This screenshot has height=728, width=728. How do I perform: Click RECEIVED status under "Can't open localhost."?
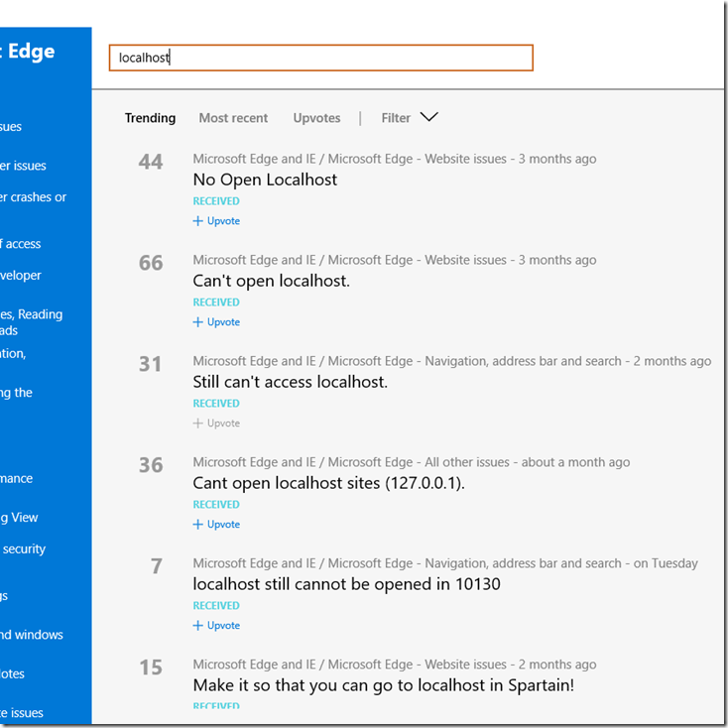(216, 303)
